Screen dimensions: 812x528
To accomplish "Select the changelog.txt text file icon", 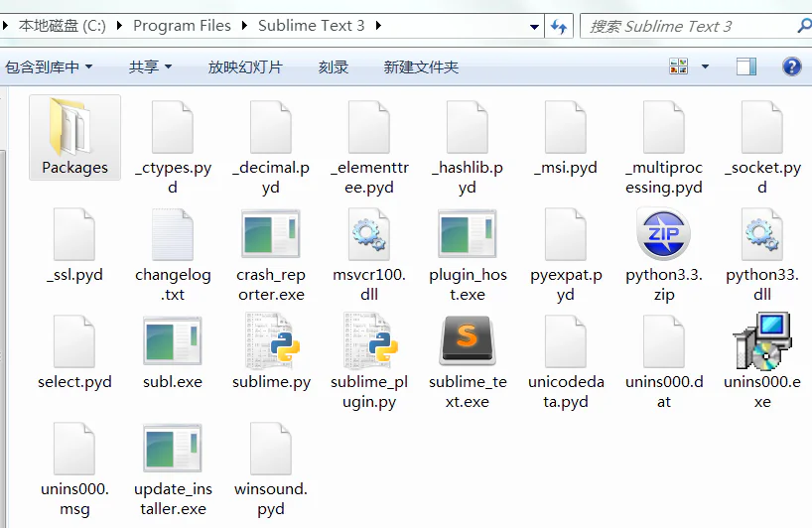I will click(173, 234).
